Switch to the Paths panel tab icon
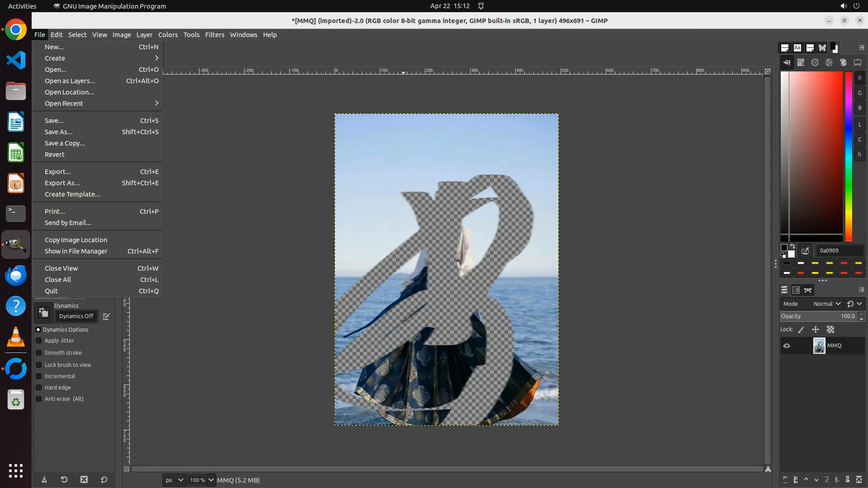The height and width of the screenshot is (488, 868). (808, 290)
